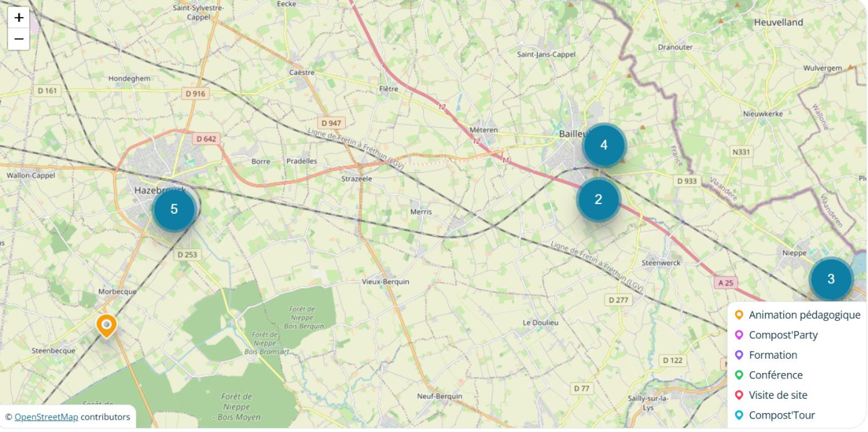Select the Animation pédagogique legend label
Screen dimensions: 868x432
click(x=805, y=315)
